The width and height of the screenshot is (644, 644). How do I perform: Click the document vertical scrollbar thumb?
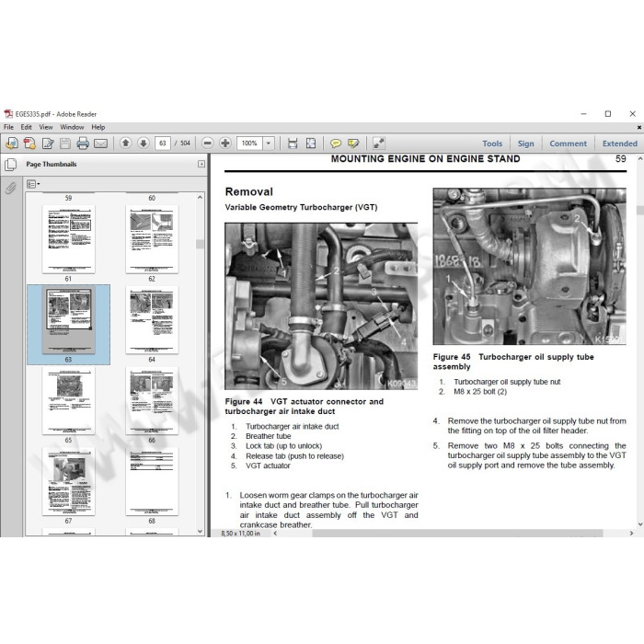[x=640, y=211]
